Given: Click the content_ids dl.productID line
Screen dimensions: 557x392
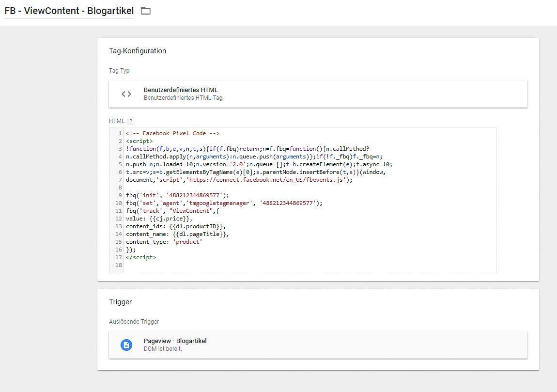Looking at the screenshot, I should click(x=176, y=226).
